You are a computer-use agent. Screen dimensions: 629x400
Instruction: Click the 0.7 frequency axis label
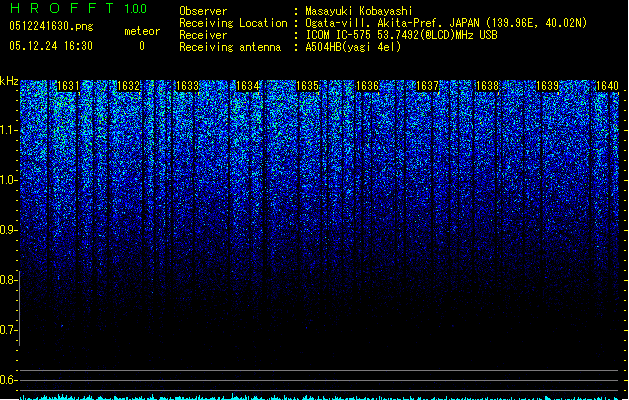pos(8,330)
